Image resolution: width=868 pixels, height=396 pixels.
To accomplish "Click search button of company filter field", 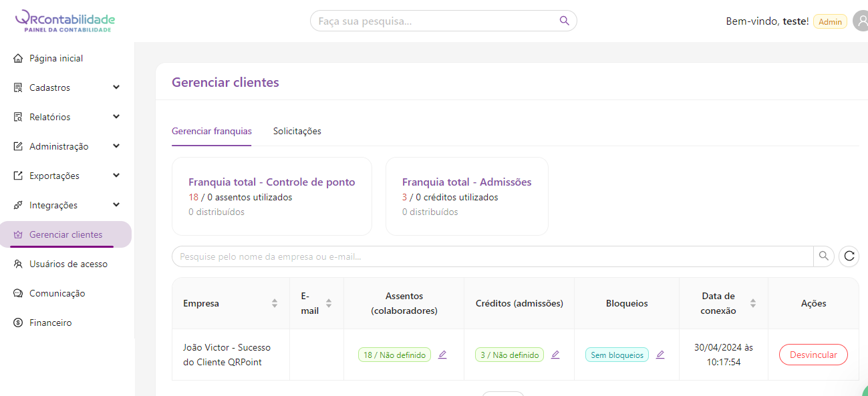I will click(823, 256).
